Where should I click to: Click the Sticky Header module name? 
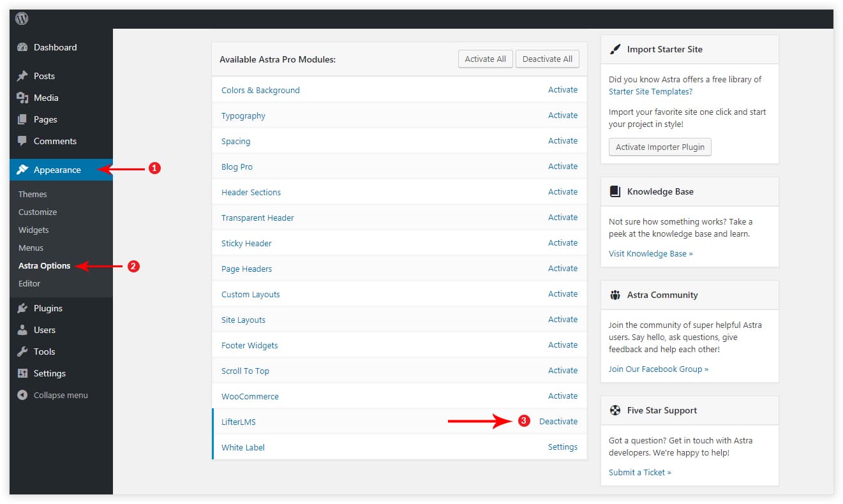246,243
